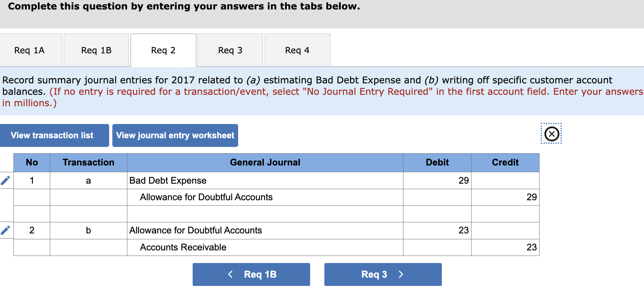
Task: Open the Req 1B tab
Action: pyautogui.click(x=96, y=50)
